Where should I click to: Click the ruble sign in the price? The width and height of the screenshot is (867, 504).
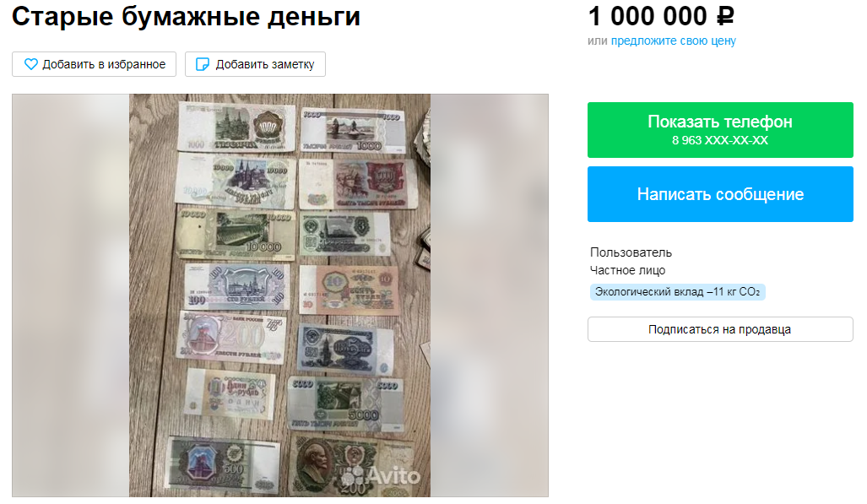point(725,17)
